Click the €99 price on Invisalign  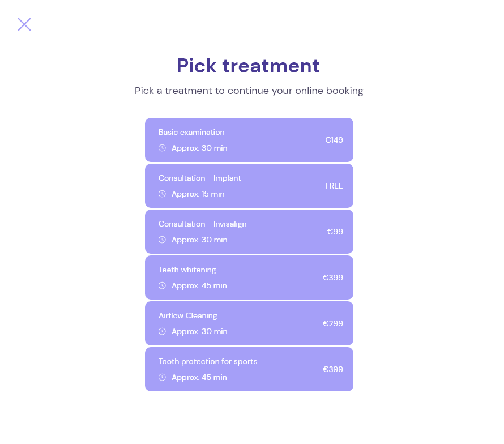click(335, 232)
